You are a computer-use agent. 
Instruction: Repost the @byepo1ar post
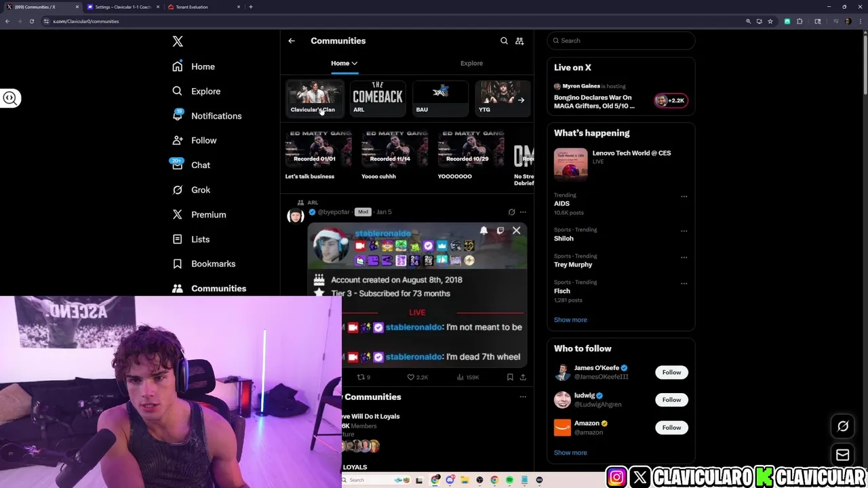pos(364,377)
